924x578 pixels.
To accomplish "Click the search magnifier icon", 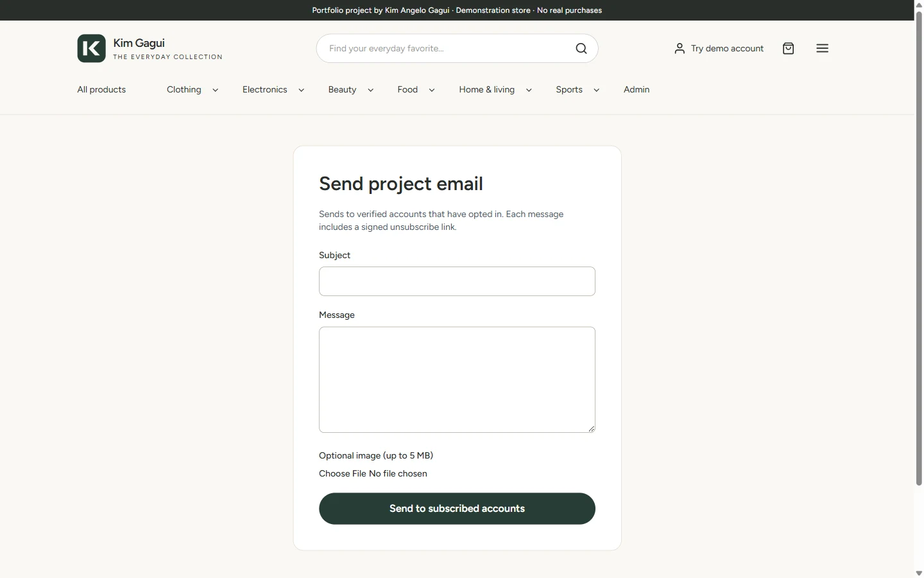I will pos(581,48).
